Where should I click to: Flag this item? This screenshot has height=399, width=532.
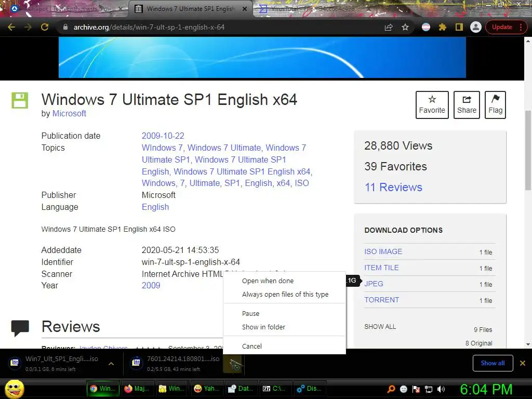495,105
